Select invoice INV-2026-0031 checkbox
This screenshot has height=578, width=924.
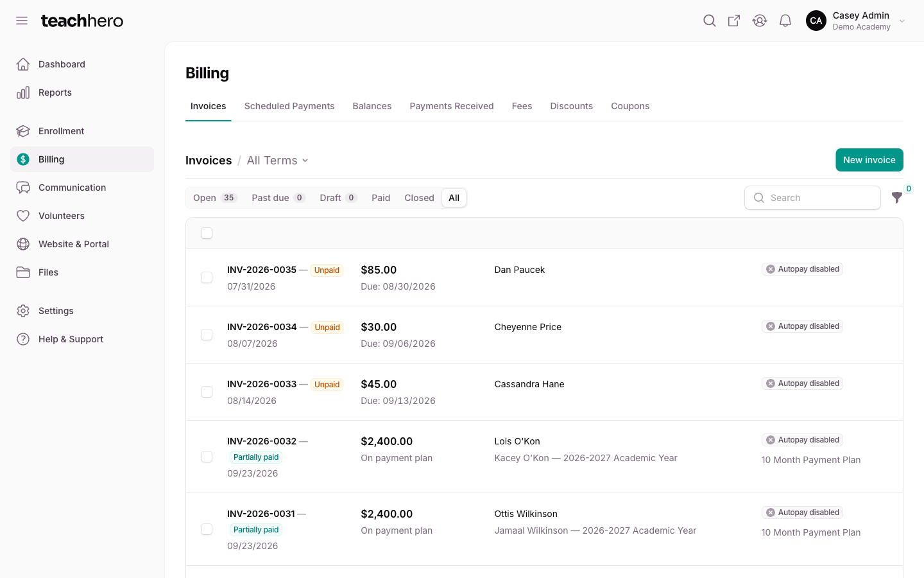(207, 529)
